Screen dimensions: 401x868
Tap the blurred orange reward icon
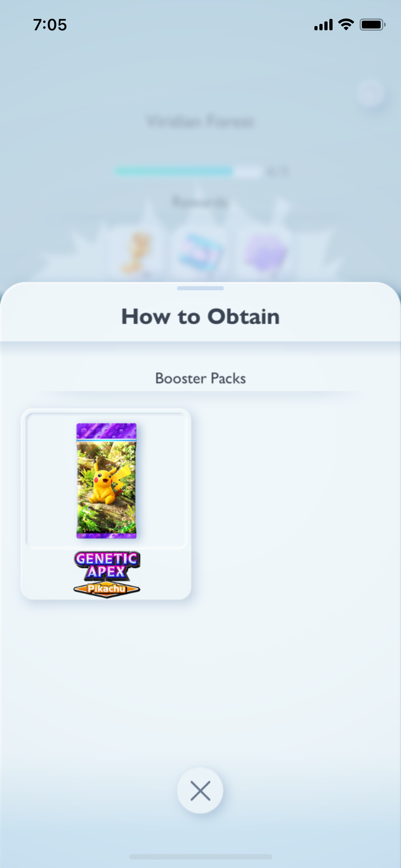coord(137,252)
